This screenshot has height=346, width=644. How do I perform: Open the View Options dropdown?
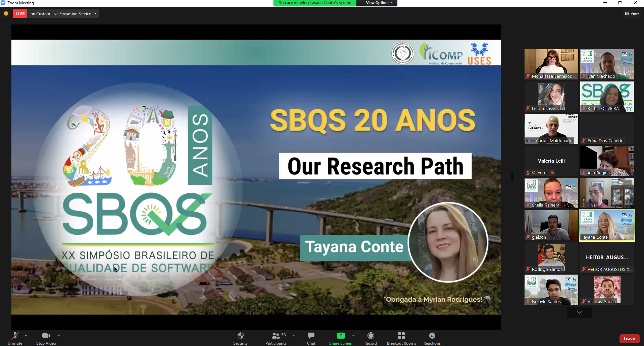coord(379,3)
